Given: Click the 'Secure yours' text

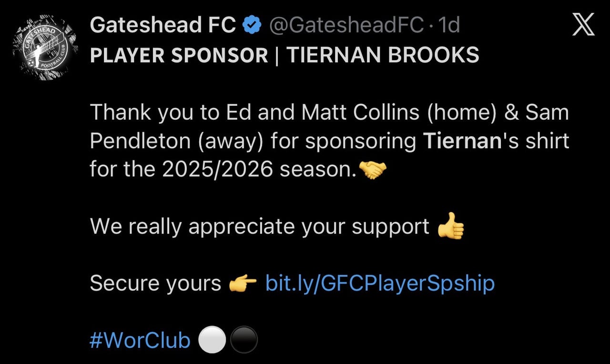Looking at the screenshot, I should [155, 283].
